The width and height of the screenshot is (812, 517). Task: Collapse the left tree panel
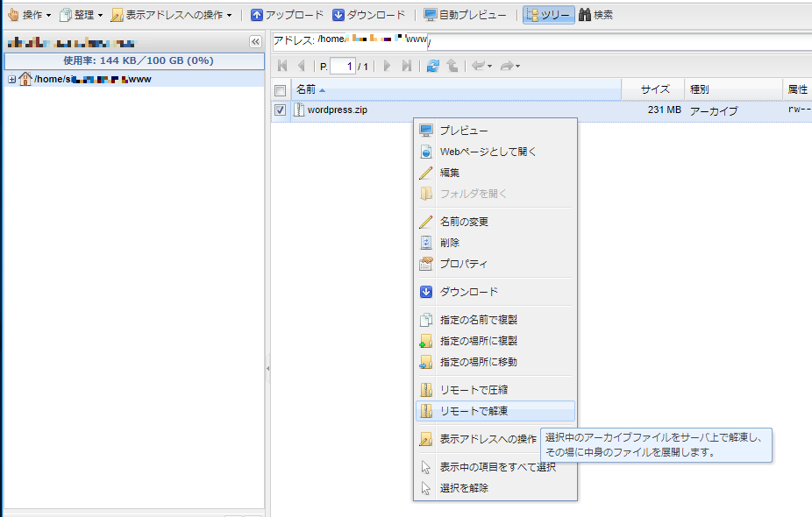pyautogui.click(x=255, y=41)
